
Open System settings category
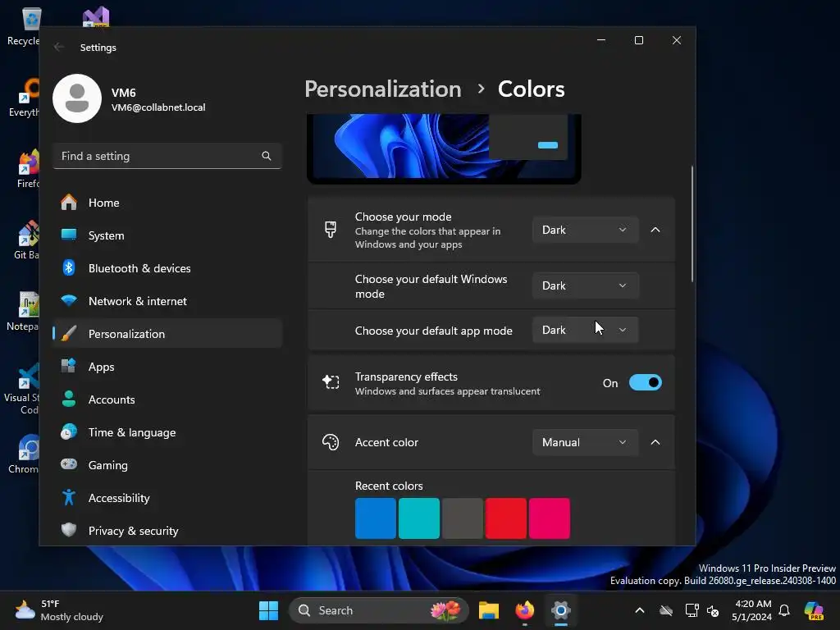pyautogui.click(x=167, y=235)
